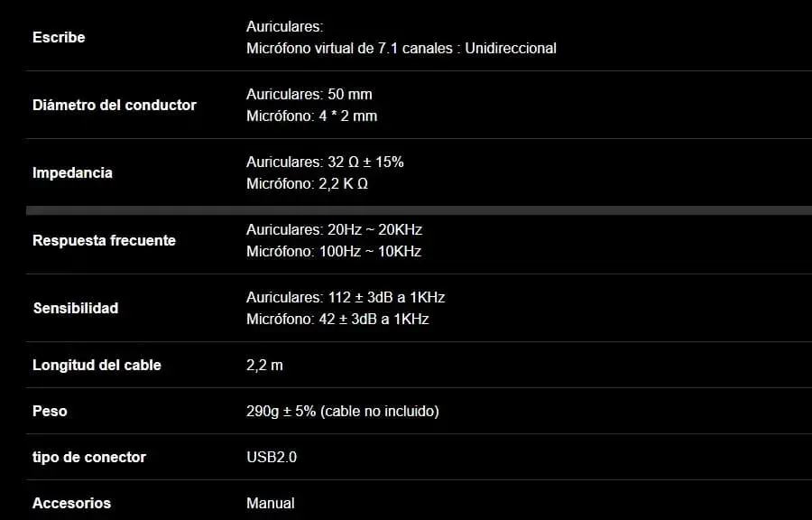The image size is (812, 520).
Task: Click the "Escribe" row label
Action: [x=59, y=37]
